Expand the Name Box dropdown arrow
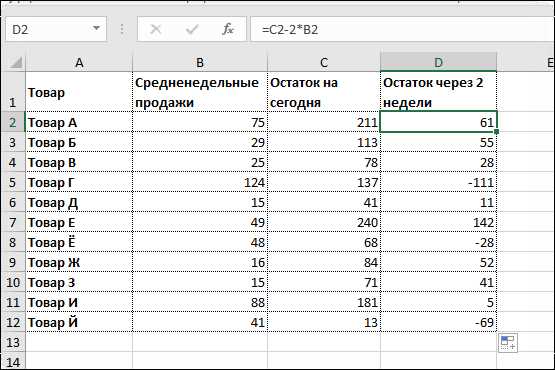555x370 pixels. (x=96, y=28)
